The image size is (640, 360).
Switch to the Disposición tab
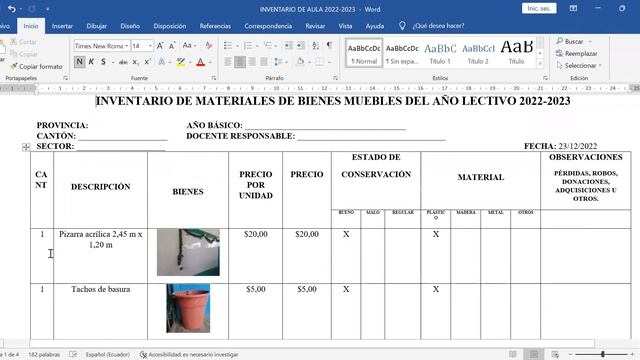[169, 26]
